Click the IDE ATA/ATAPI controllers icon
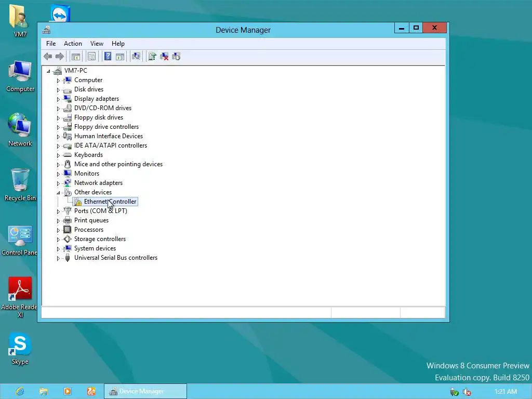Image resolution: width=532 pixels, height=399 pixels. (x=68, y=145)
